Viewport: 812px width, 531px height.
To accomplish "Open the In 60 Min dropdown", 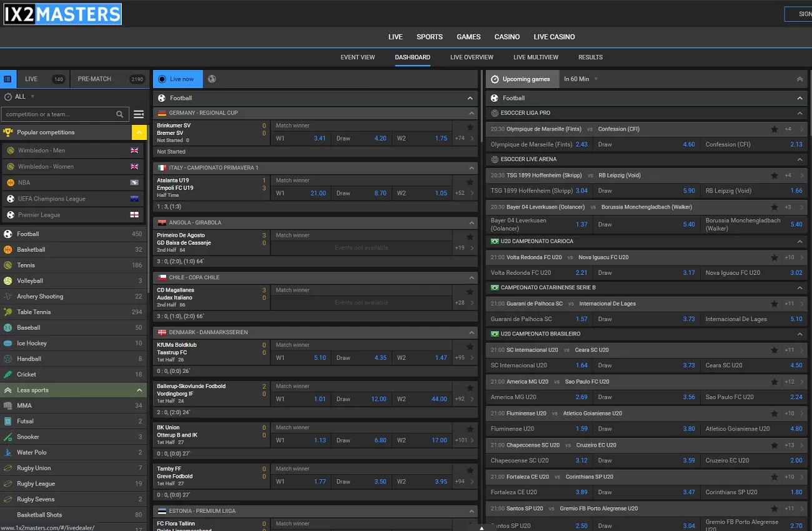I will (x=581, y=79).
